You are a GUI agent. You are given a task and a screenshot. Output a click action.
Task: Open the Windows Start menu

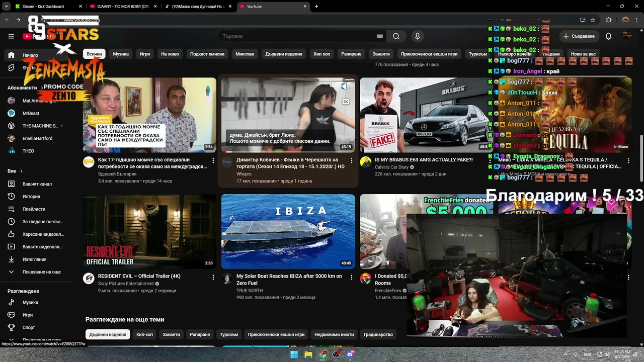(x=294, y=354)
